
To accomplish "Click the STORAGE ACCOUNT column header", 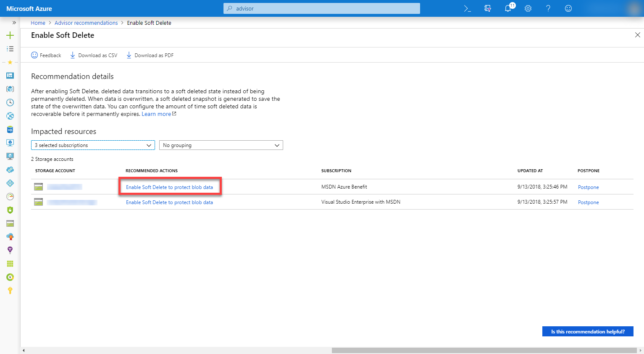I will pyautogui.click(x=55, y=171).
